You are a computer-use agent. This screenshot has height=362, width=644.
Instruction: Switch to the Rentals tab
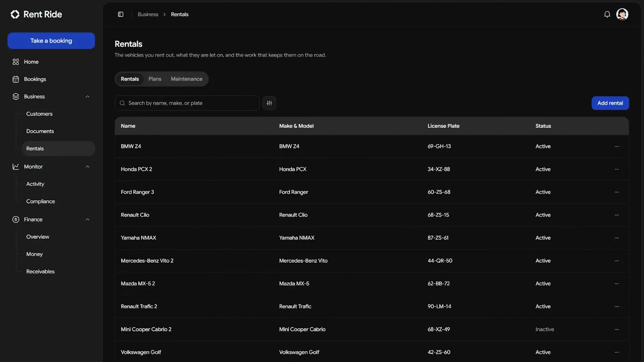130,79
